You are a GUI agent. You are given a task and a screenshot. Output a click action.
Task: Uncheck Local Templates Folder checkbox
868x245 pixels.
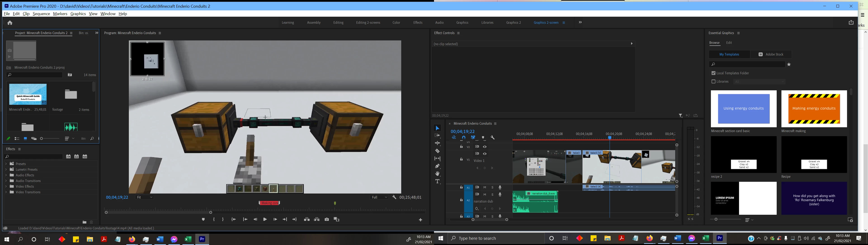click(713, 73)
